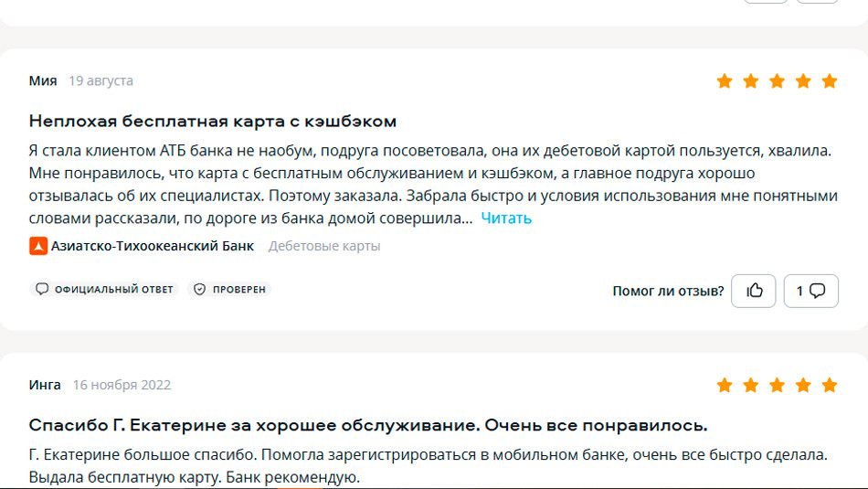Click the date 19 августа
Image resolution: width=868 pixels, height=489 pixels.
point(101,80)
